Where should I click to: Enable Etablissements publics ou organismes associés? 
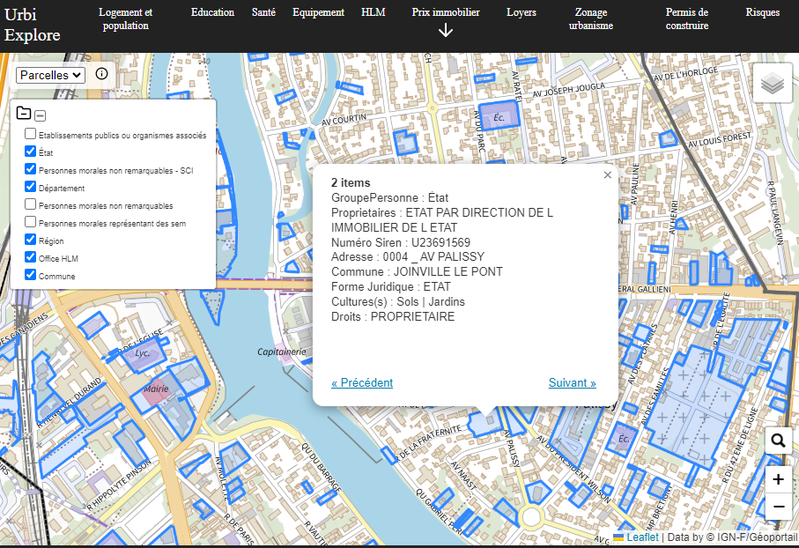(31, 134)
